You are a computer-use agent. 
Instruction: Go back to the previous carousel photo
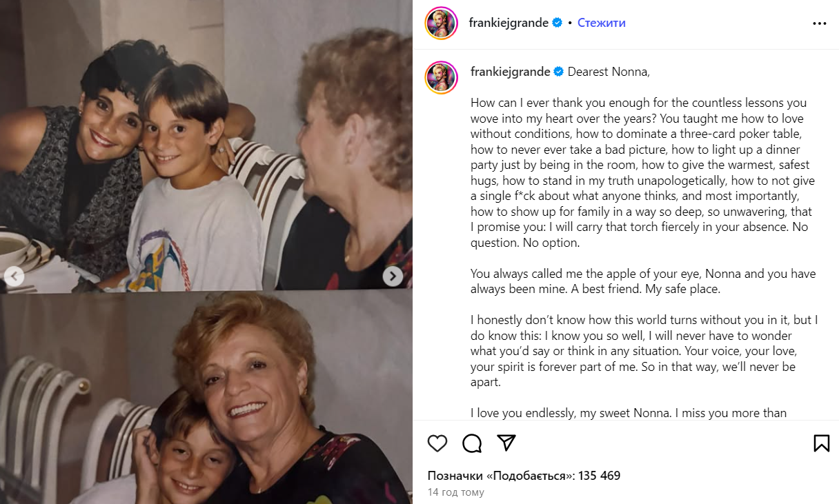tap(14, 276)
